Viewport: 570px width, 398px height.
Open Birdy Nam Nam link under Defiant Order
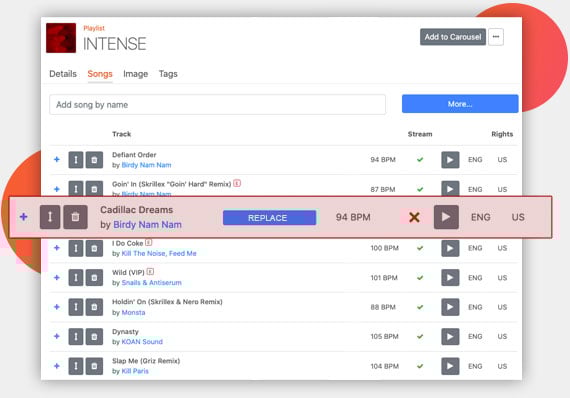[146, 165]
